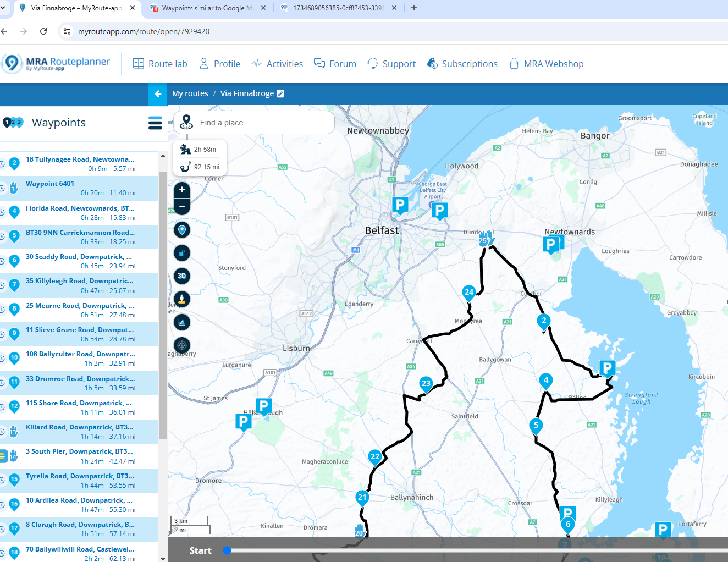The image size is (728, 562).
Task: Click the address bar URL
Action: [144, 31]
